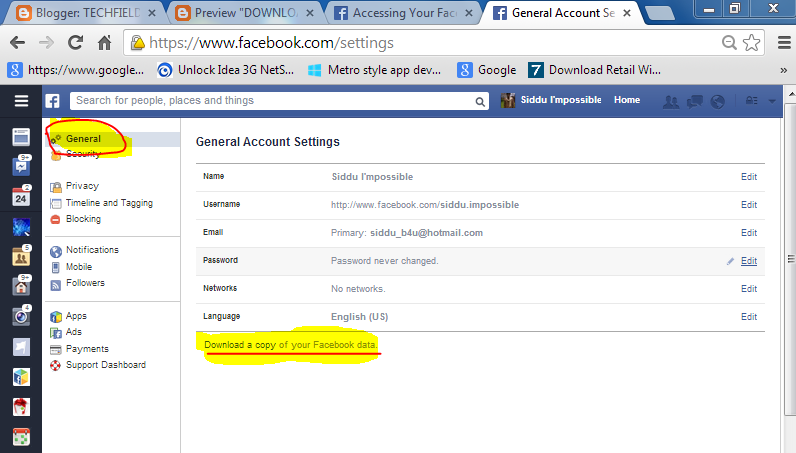Open Messenger icon with 9+ badge
This screenshot has height=453, width=796.
click(x=21, y=166)
